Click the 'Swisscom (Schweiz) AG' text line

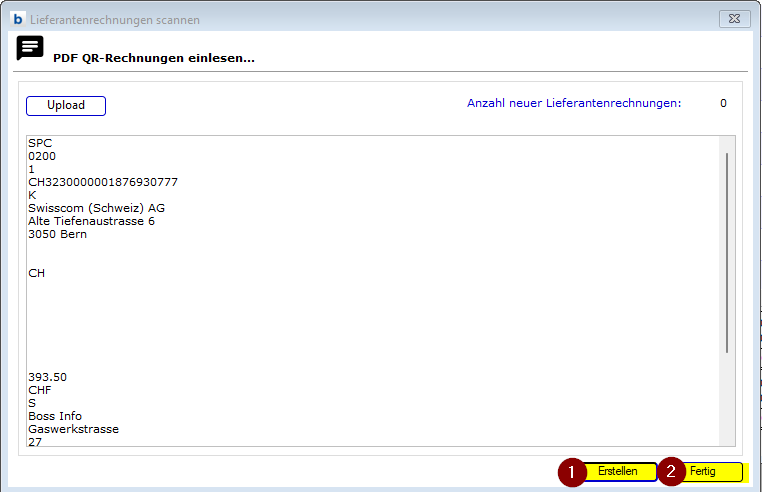click(x=96, y=208)
